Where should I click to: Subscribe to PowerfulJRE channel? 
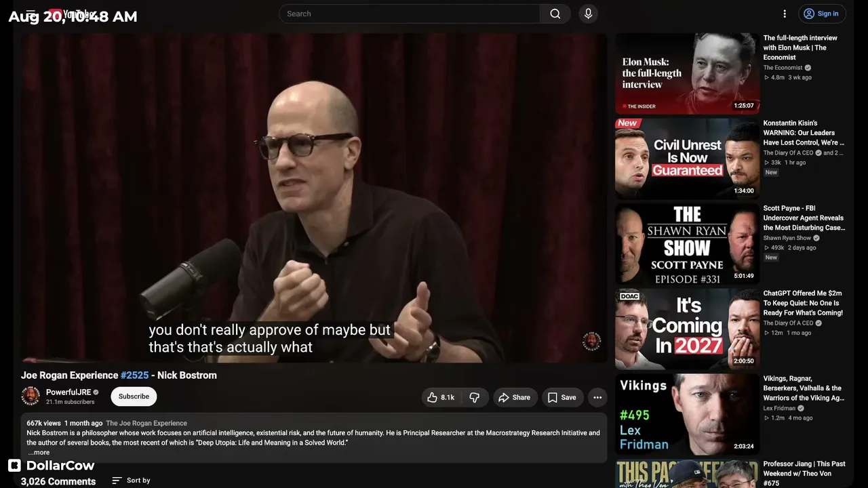point(134,396)
